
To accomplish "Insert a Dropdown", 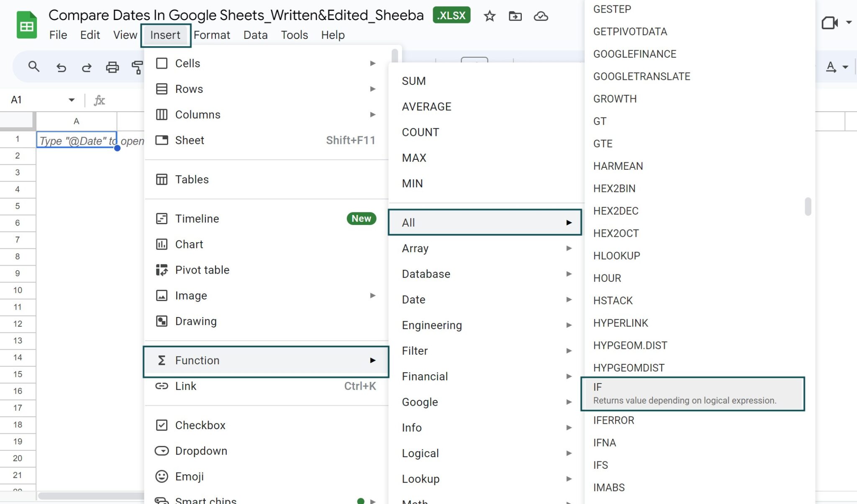I will coord(266,450).
